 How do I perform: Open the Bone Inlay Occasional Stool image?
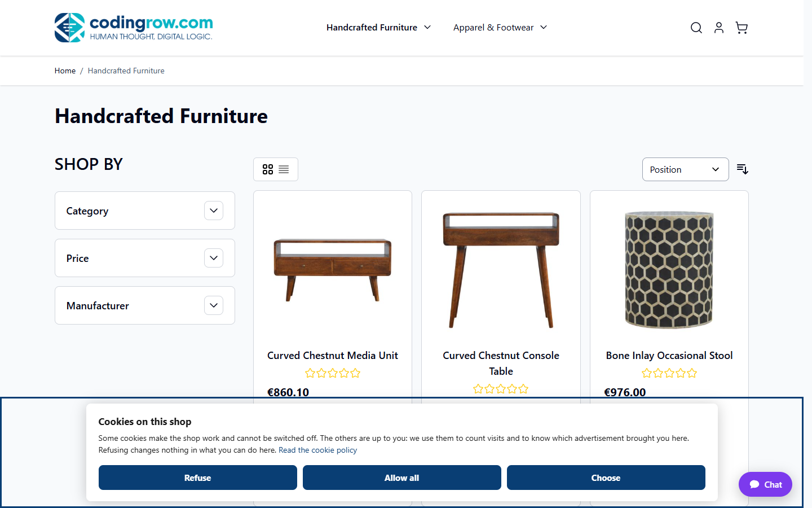point(669,270)
